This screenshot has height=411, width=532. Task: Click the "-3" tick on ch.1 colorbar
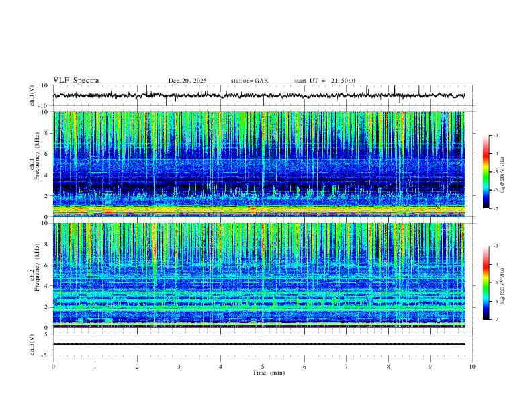(495, 135)
